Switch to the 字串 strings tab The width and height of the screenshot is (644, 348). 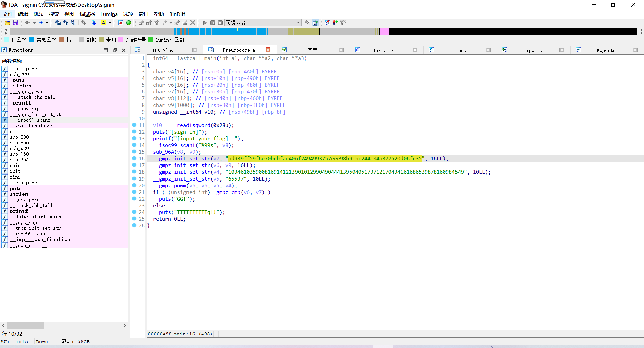313,50
